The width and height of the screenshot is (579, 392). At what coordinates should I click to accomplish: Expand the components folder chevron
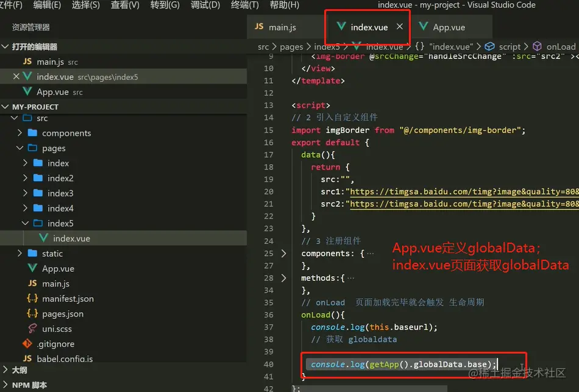pyautogui.click(x=20, y=133)
